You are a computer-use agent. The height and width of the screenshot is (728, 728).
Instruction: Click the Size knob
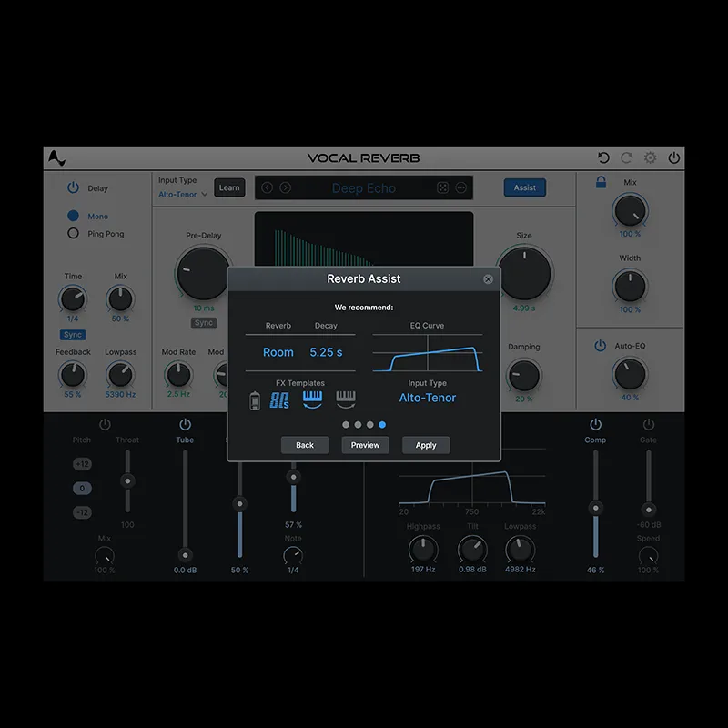[525, 273]
